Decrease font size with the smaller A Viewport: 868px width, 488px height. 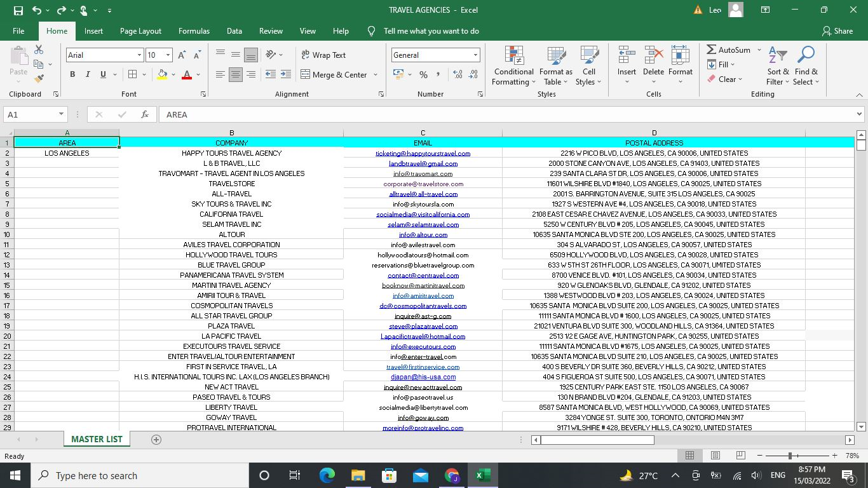click(197, 55)
